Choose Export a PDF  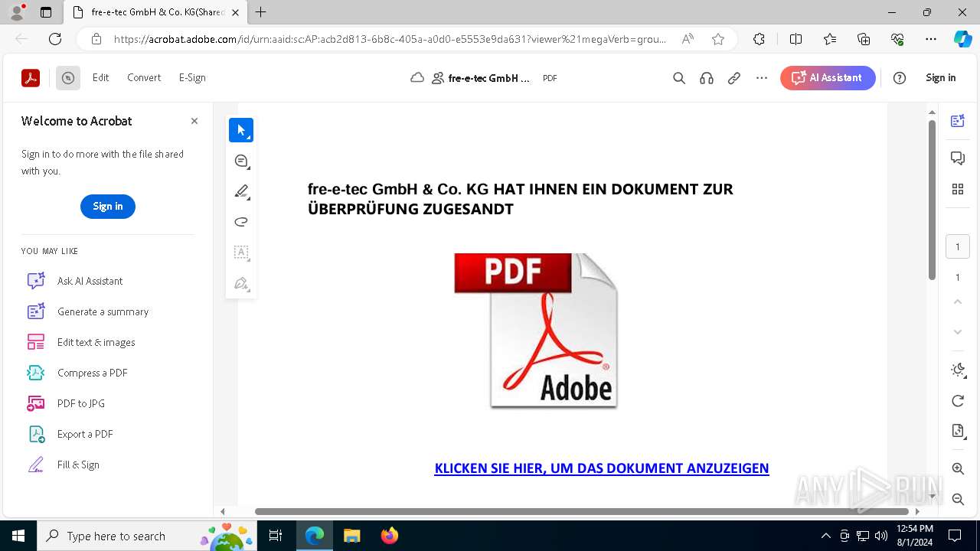click(70, 434)
